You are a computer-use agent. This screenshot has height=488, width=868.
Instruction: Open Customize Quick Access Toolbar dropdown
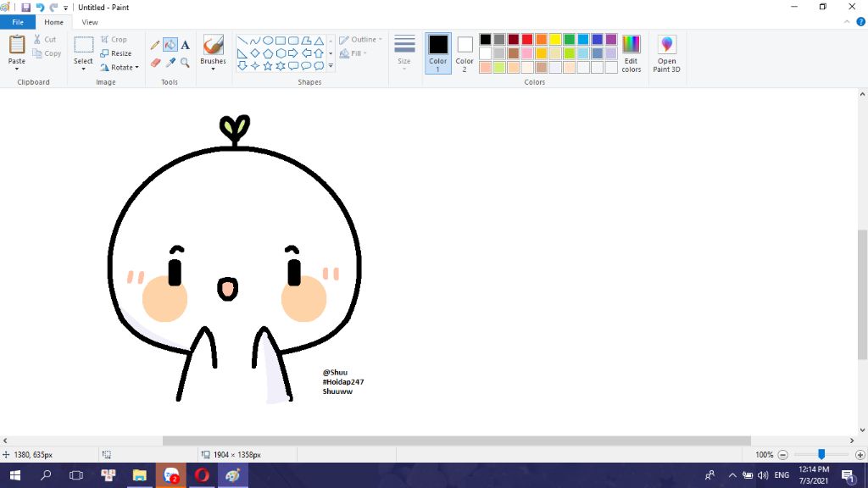point(65,8)
